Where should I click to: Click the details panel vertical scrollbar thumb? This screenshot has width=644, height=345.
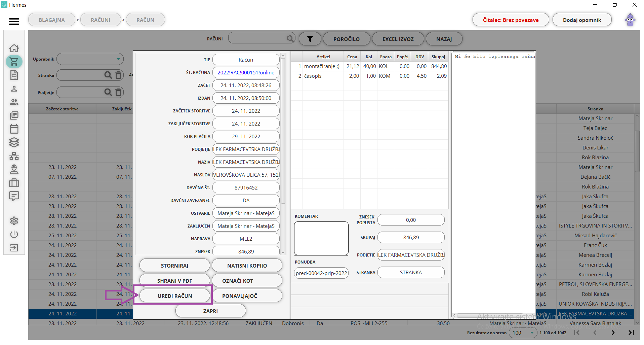(283, 131)
